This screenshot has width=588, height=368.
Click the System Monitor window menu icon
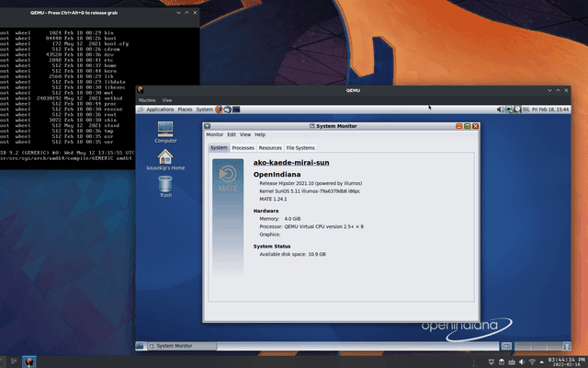click(x=207, y=126)
